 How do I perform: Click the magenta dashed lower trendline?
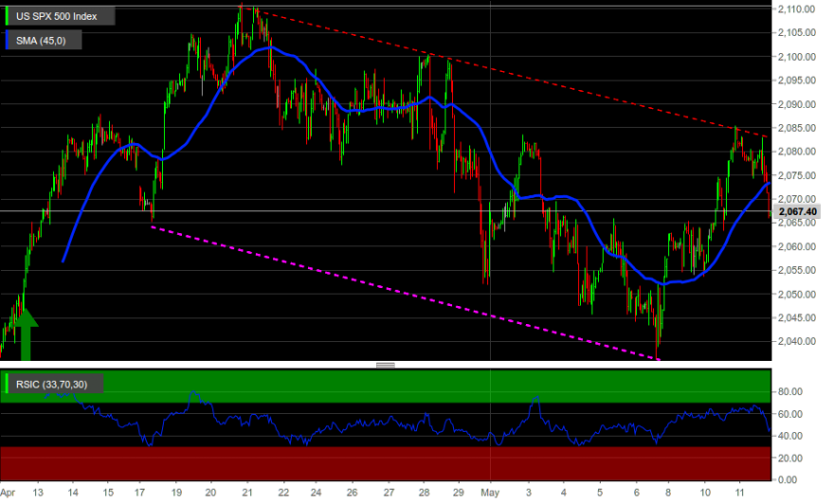point(405,293)
